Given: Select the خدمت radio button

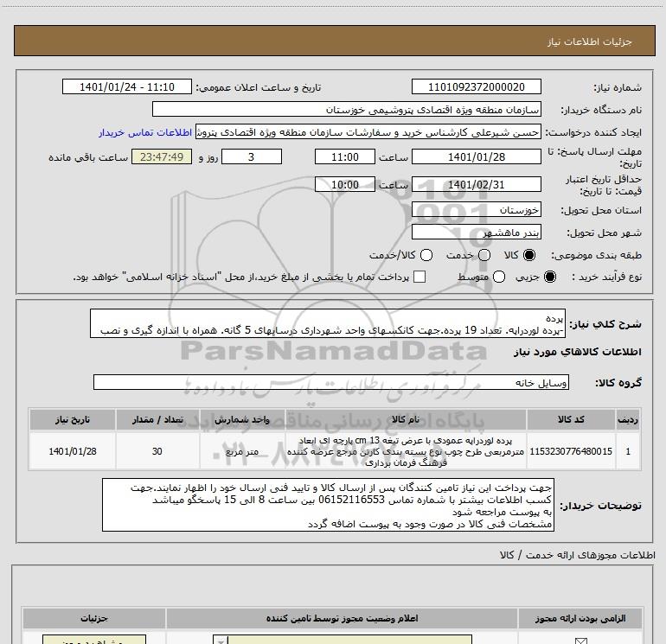Looking at the screenshot, I should pyautogui.click(x=484, y=255).
